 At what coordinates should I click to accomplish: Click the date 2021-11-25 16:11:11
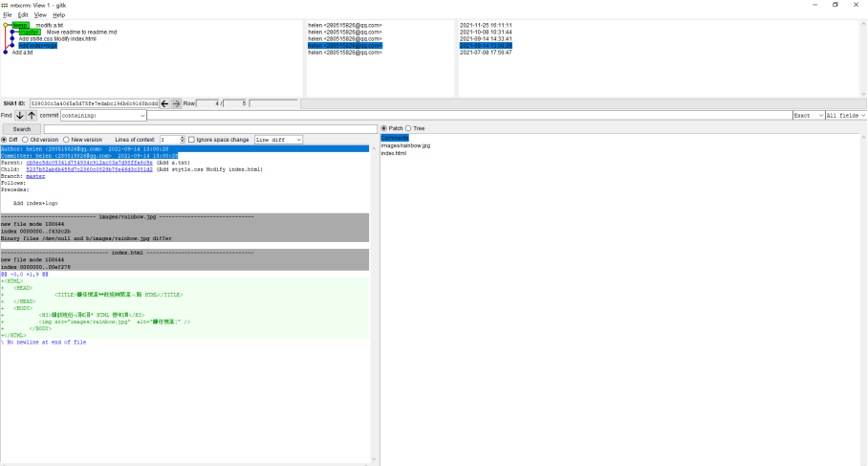click(486, 25)
